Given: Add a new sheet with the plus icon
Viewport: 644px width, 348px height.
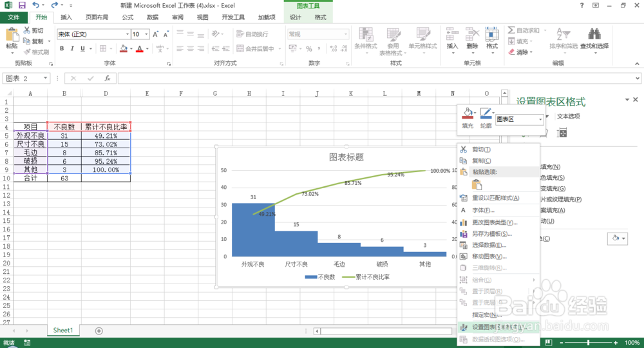Looking at the screenshot, I should click(99, 331).
